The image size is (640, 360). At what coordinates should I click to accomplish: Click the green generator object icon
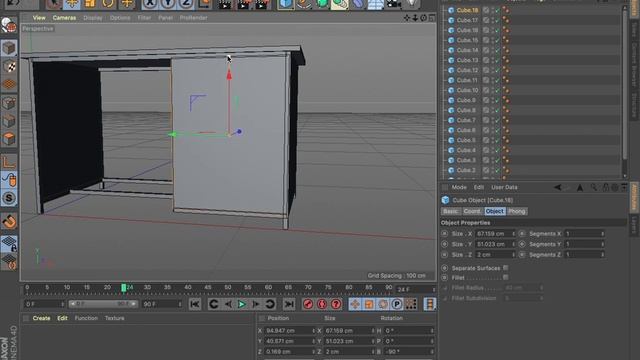(322, 4)
